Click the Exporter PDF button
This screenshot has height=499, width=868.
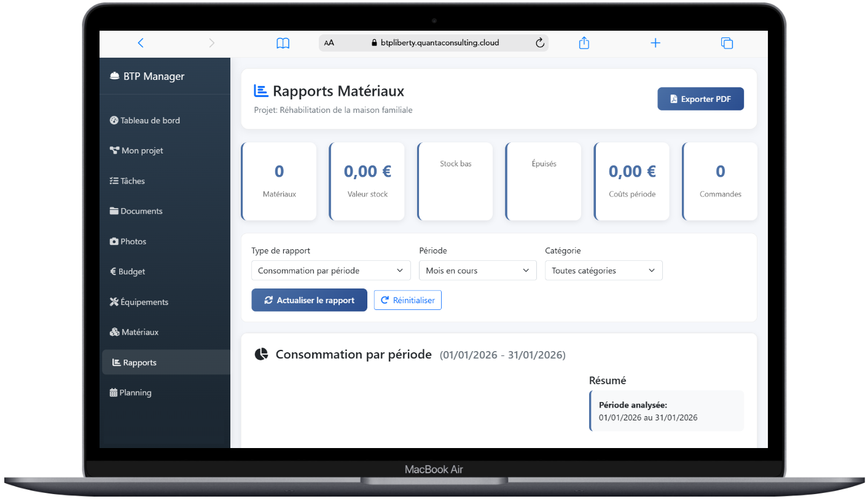coord(700,99)
